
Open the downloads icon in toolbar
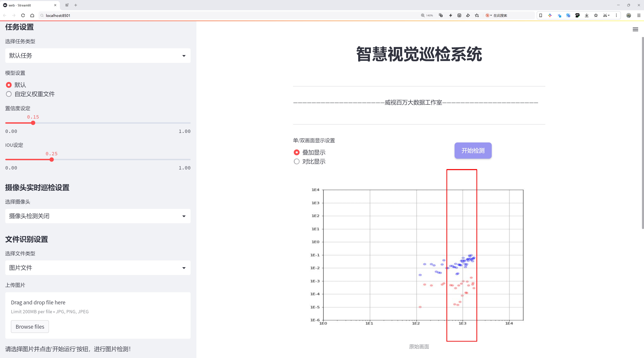(x=587, y=15)
